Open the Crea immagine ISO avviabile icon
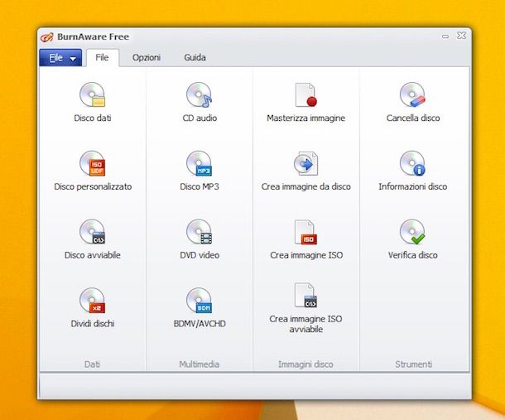This screenshot has height=420, width=505. pos(305,295)
